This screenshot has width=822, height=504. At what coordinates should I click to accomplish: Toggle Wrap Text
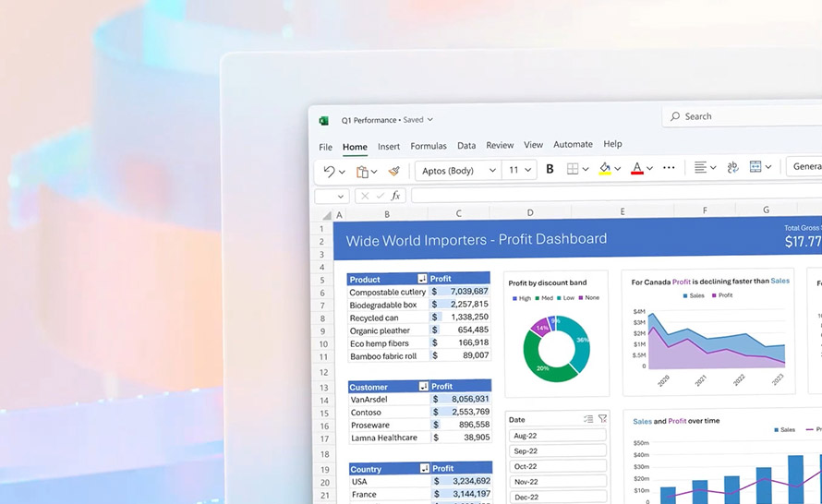click(732, 167)
